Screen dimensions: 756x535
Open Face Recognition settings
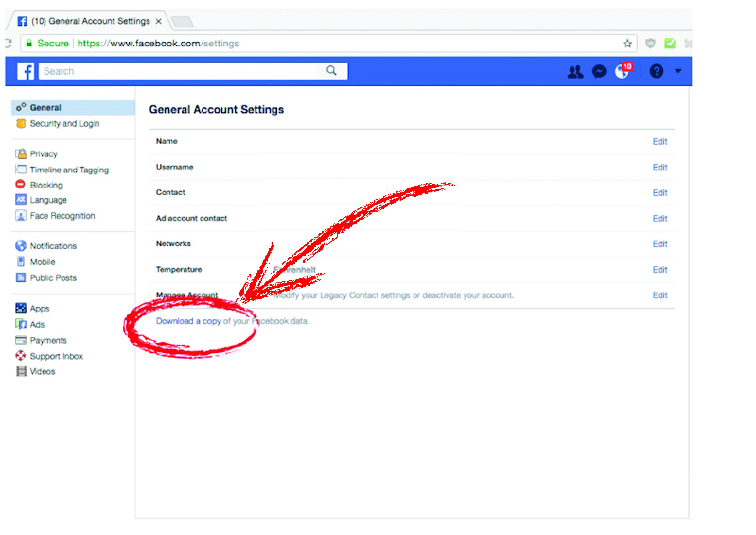coord(62,216)
